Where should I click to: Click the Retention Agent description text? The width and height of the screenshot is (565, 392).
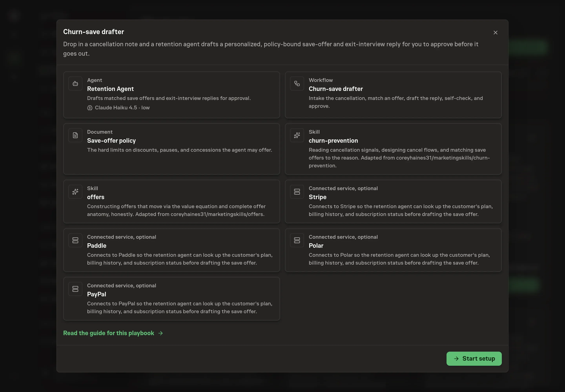169,98
